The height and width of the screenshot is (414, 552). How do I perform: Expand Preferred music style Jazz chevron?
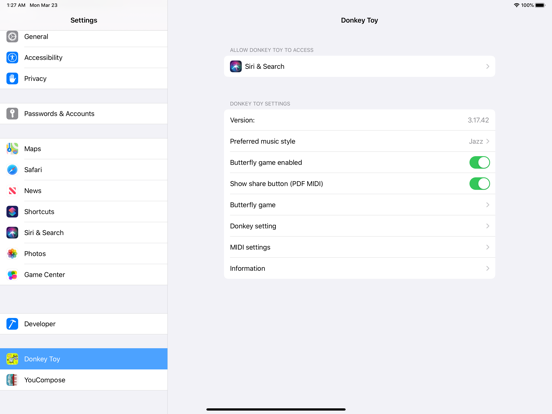pyautogui.click(x=488, y=141)
